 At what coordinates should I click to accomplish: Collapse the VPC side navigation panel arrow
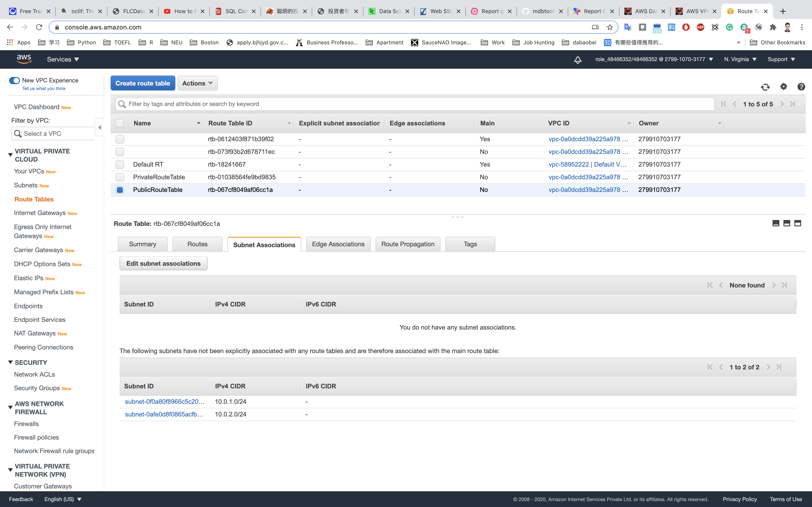click(x=100, y=127)
